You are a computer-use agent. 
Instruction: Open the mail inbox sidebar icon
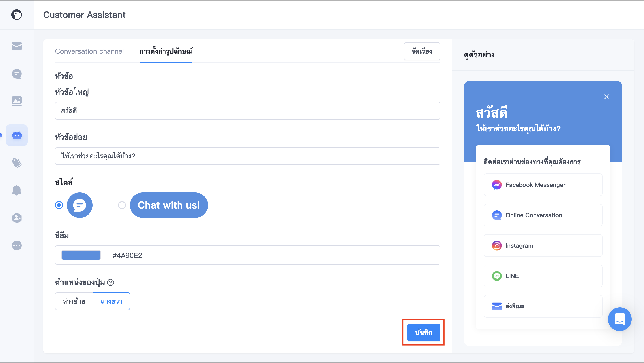point(17,46)
